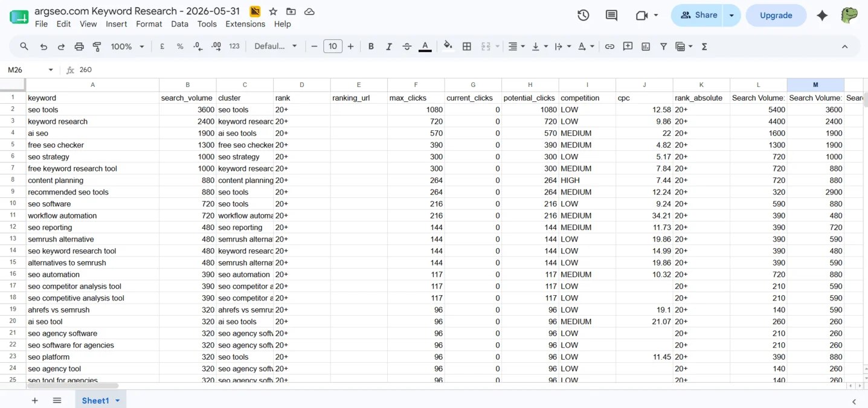Insert a comment from toolbar
This screenshot has width=868, height=408.
tap(628, 46)
